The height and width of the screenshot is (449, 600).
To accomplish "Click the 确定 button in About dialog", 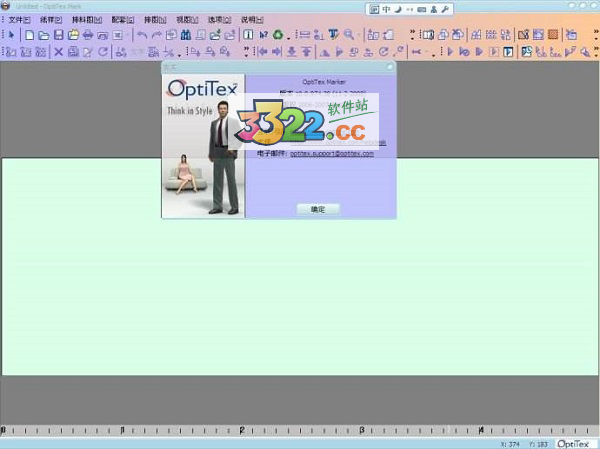I will pos(318,209).
